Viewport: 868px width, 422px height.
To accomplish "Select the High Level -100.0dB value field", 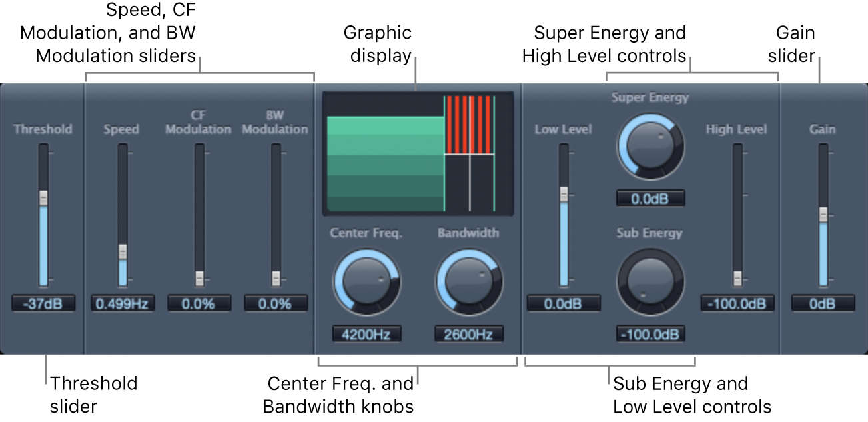I will tap(737, 303).
